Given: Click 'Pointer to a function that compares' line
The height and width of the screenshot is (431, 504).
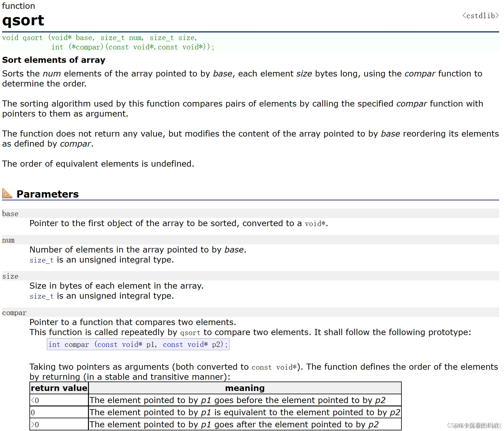Looking at the screenshot, I should [x=133, y=322].
